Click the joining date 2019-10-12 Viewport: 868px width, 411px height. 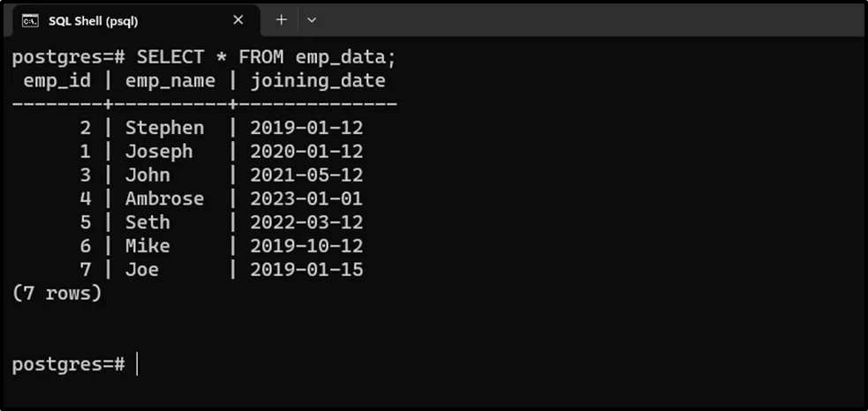[306, 246]
